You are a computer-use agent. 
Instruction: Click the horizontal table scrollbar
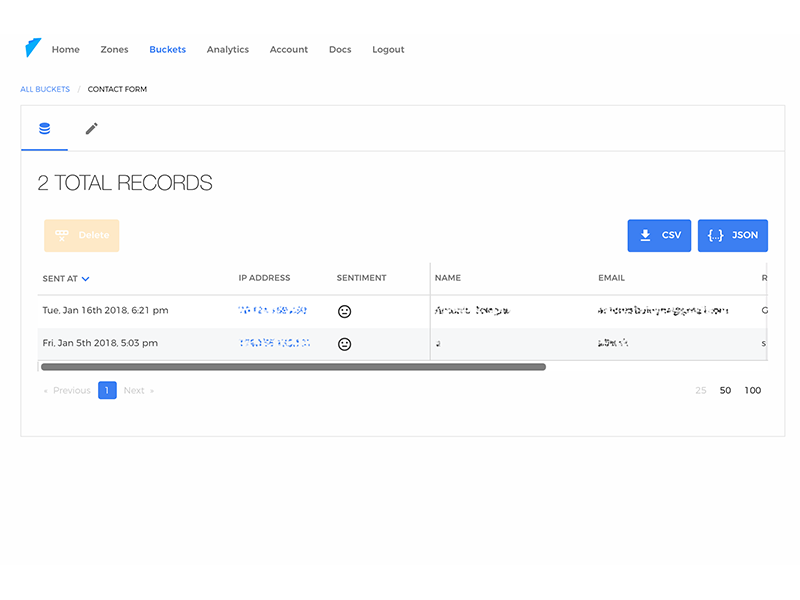[x=293, y=367]
